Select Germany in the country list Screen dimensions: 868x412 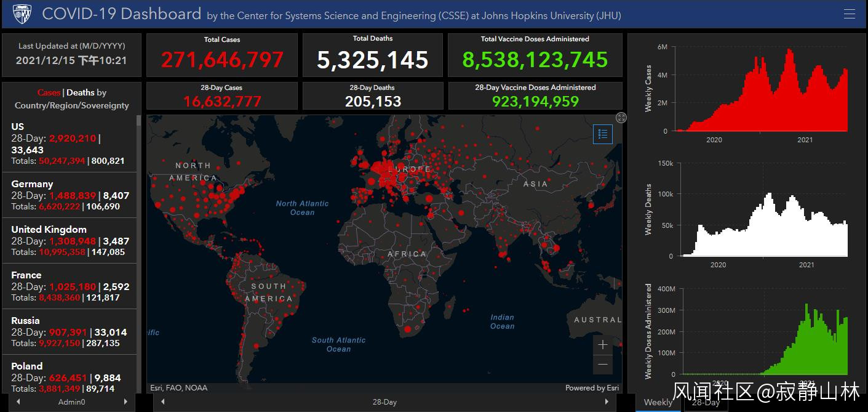pos(70,195)
